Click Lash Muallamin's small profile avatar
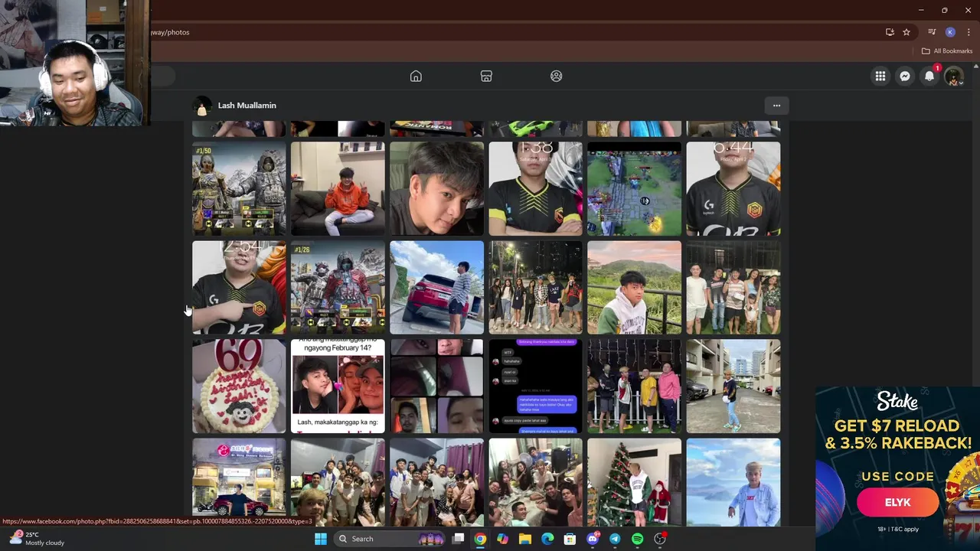The height and width of the screenshot is (551, 980). pos(202,106)
